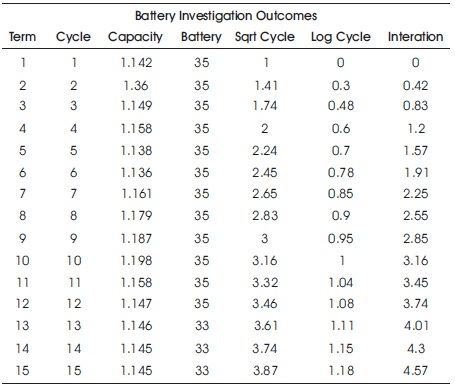
Task: Select Interation value 2.25
Action: tap(416, 193)
